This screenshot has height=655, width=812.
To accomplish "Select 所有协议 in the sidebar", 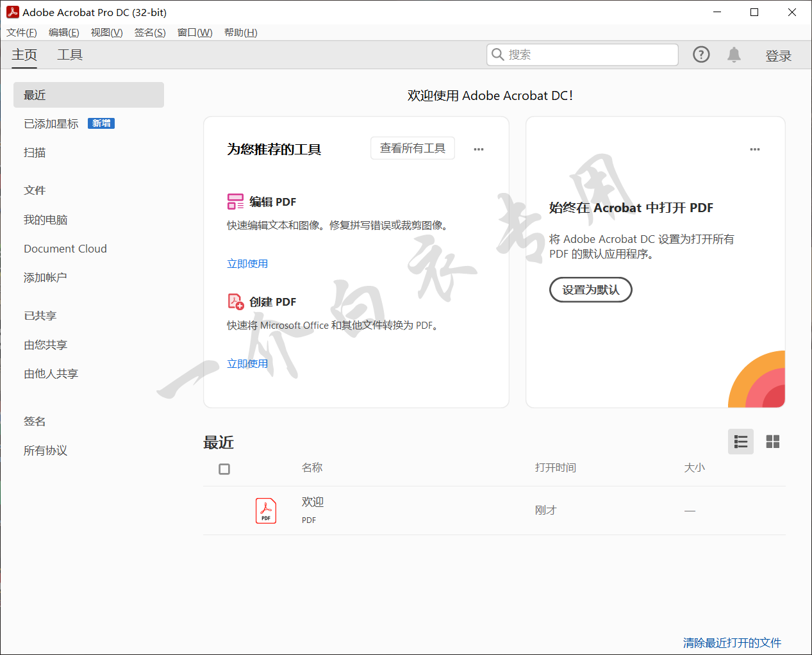I will pyautogui.click(x=46, y=451).
